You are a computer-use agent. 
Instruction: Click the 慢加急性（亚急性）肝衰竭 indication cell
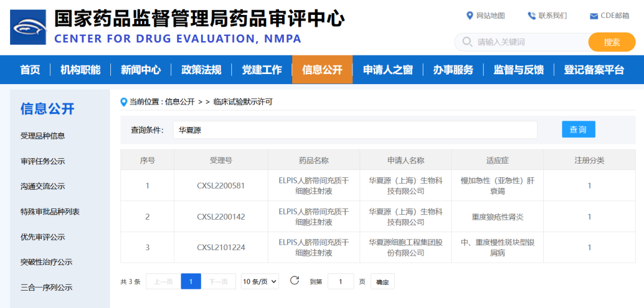click(x=497, y=186)
